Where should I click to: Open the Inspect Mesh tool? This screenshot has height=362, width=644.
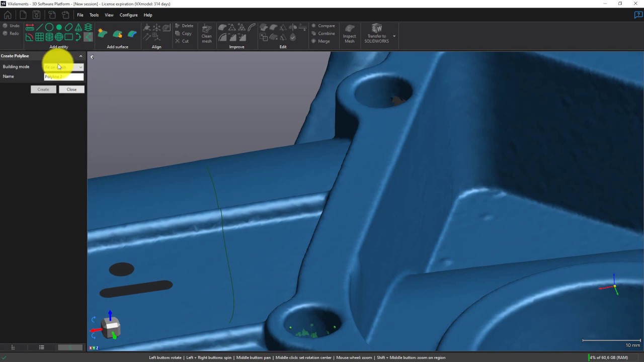coord(349,33)
